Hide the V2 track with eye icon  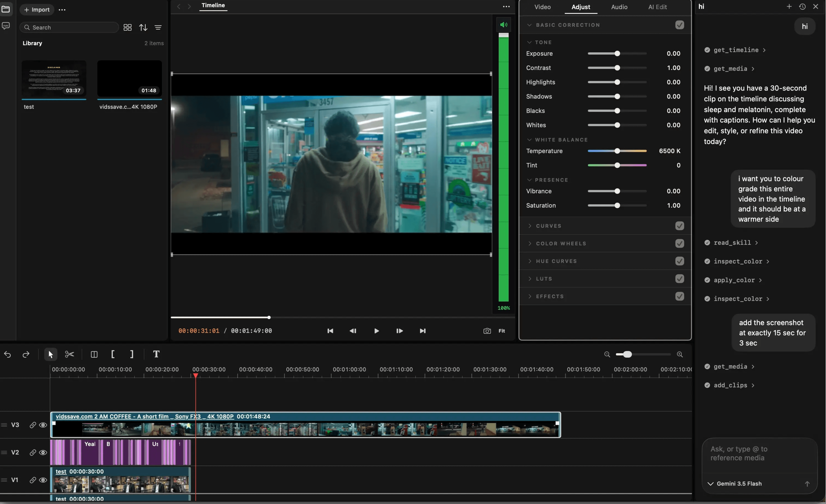click(x=43, y=452)
